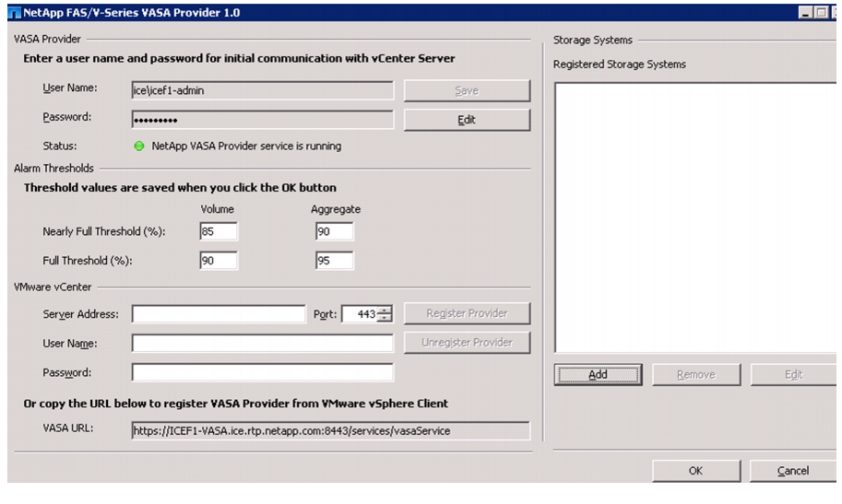Click the 'Alarm Thresholds' group heading
Image resolution: width=842 pixels, height=504 pixels.
coord(53,169)
